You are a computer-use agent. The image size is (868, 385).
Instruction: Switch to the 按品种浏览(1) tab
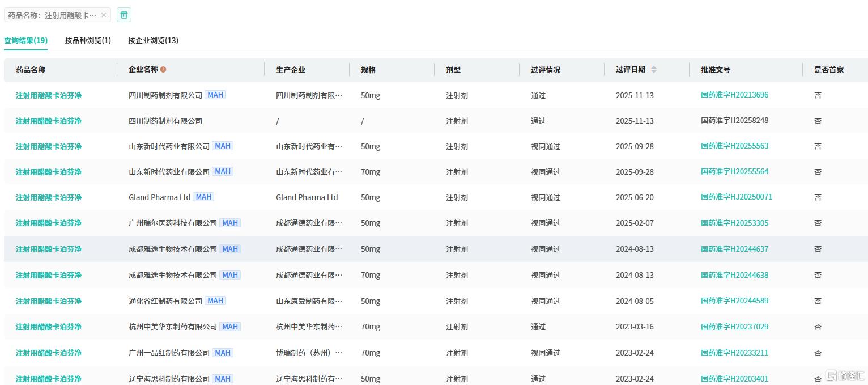point(88,40)
